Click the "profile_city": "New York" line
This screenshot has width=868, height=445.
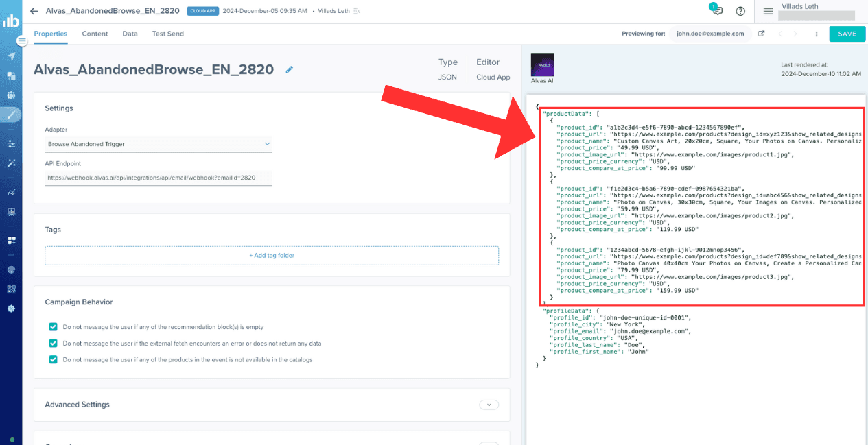pyautogui.click(x=598, y=324)
